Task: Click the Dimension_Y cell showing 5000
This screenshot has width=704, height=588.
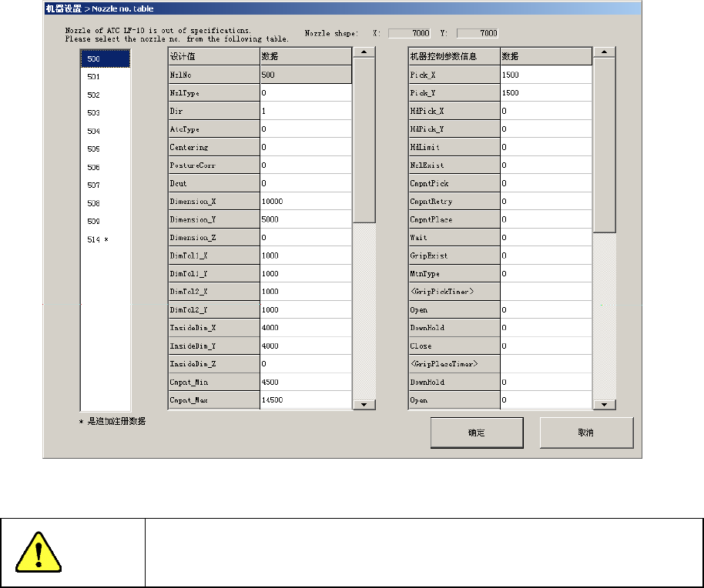Action: coord(306,219)
